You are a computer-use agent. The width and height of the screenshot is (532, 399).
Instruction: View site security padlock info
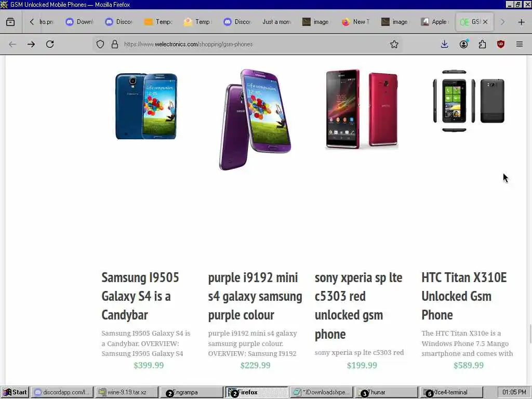pyautogui.click(x=115, y=44)
